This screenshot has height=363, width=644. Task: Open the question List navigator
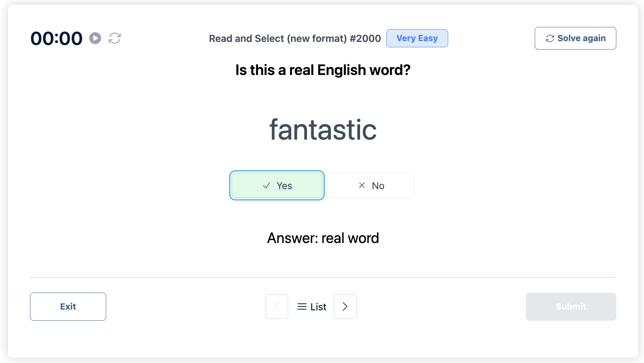[x=312, y=306]
